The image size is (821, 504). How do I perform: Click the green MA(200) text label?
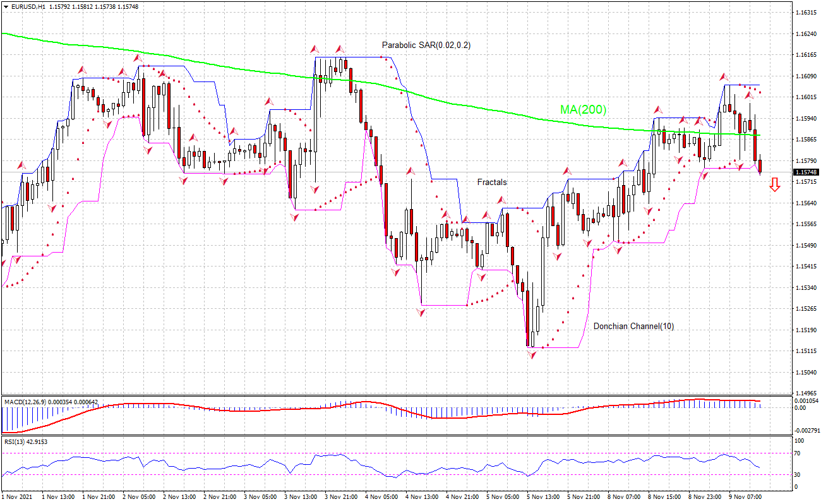click(581, 109)
